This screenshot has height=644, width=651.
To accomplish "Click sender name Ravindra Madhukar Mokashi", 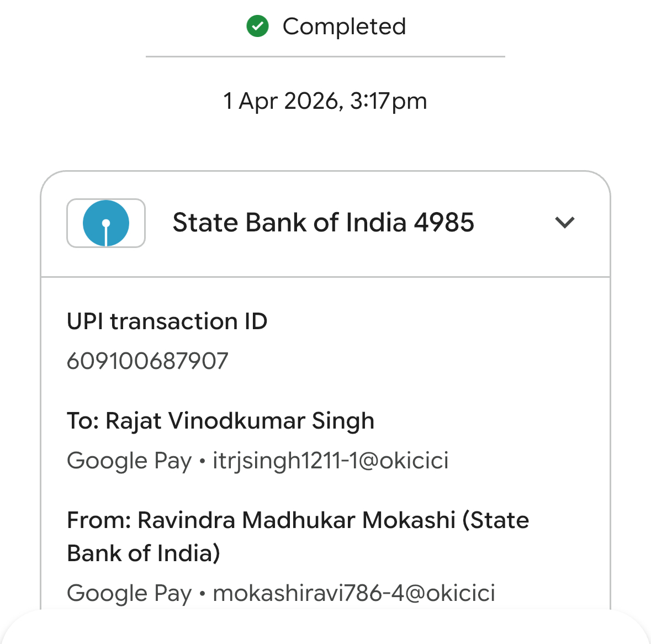I will point(297,520).
